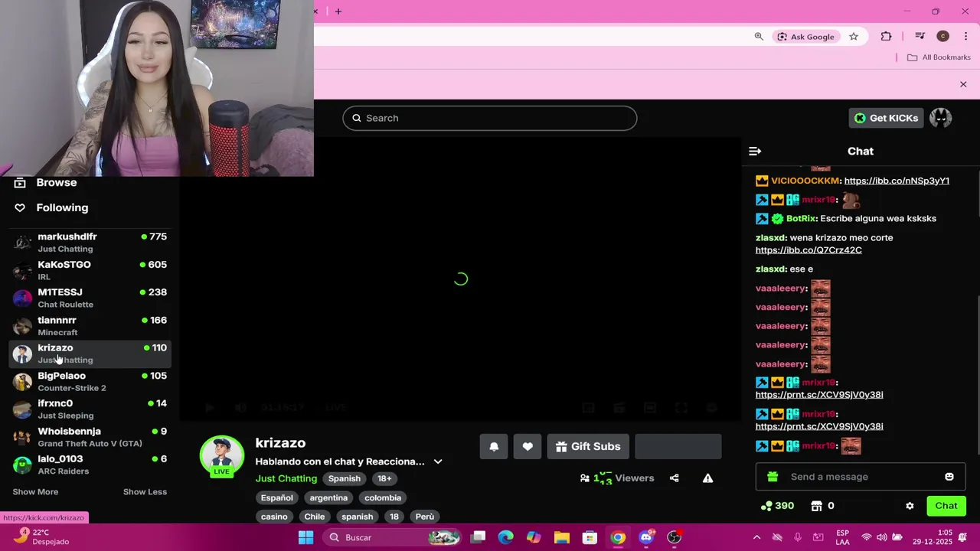Open Chrome extensions puzzle icon
This screenshot has width=980, height=551.
tap(886, 37)
